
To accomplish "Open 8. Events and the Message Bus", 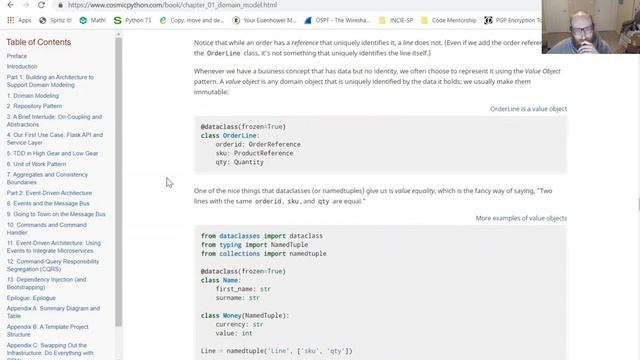I will tap(48, 203).
